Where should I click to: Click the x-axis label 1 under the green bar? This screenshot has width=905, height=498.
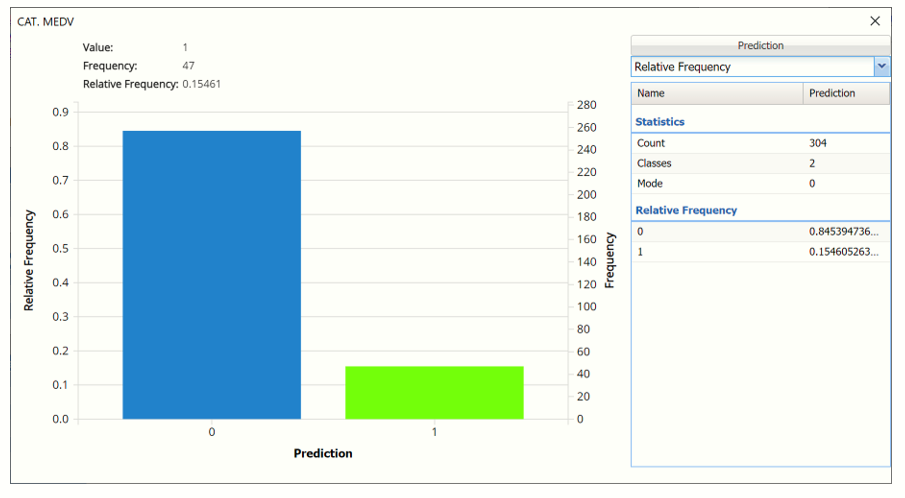click(434, 432)
